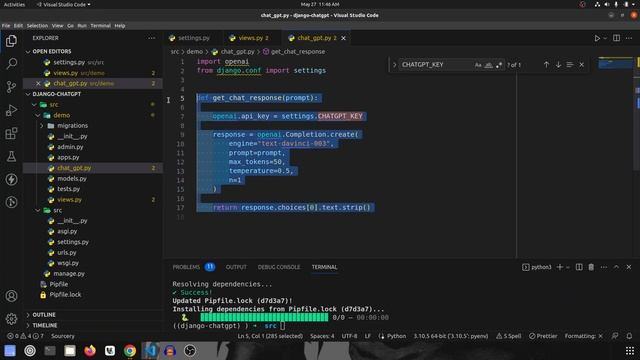Open editor More Actions ellipsis

[629, 38]
